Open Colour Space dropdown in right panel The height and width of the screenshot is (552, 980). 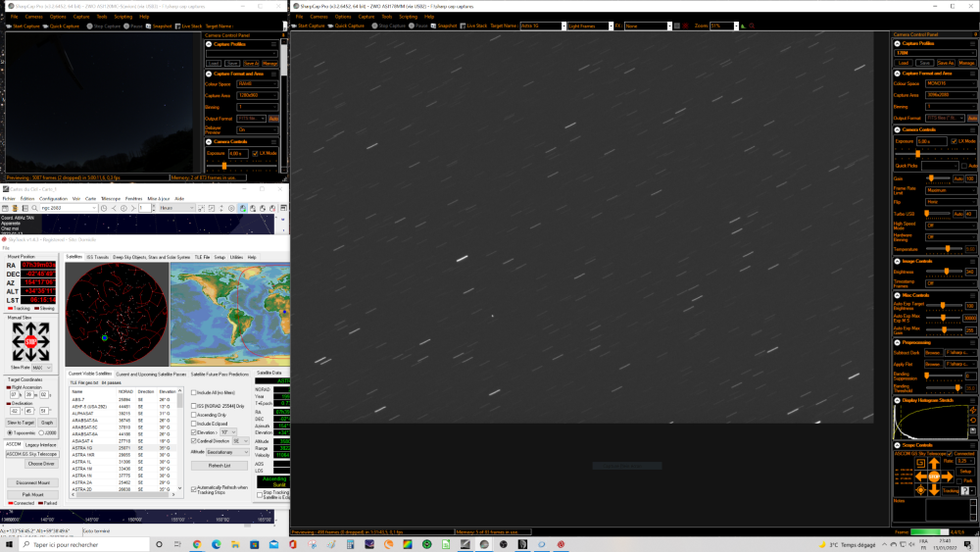point(951,83)
